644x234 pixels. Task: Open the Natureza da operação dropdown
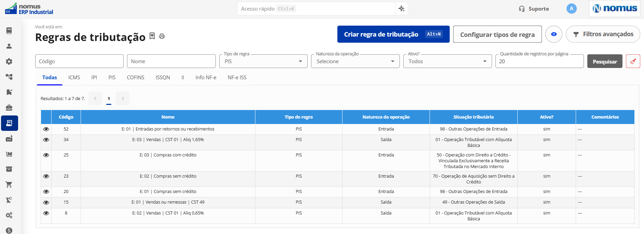coord(355,61)
